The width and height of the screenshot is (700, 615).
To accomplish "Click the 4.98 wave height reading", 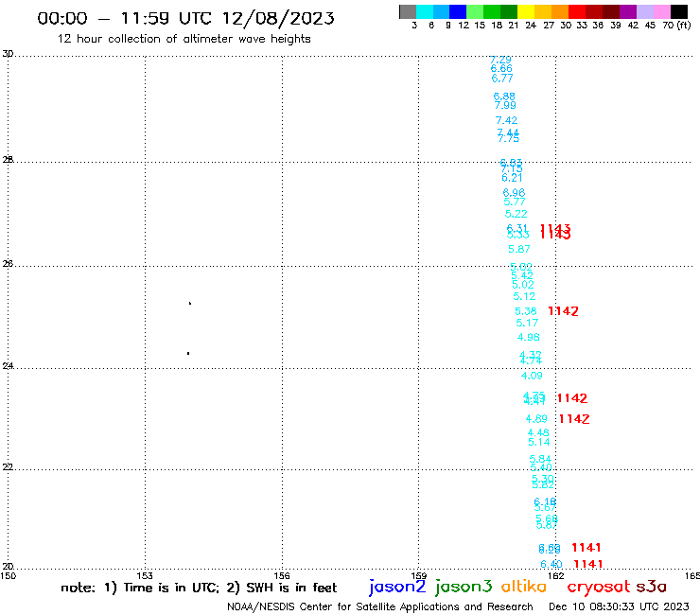I will click(529, 337).
